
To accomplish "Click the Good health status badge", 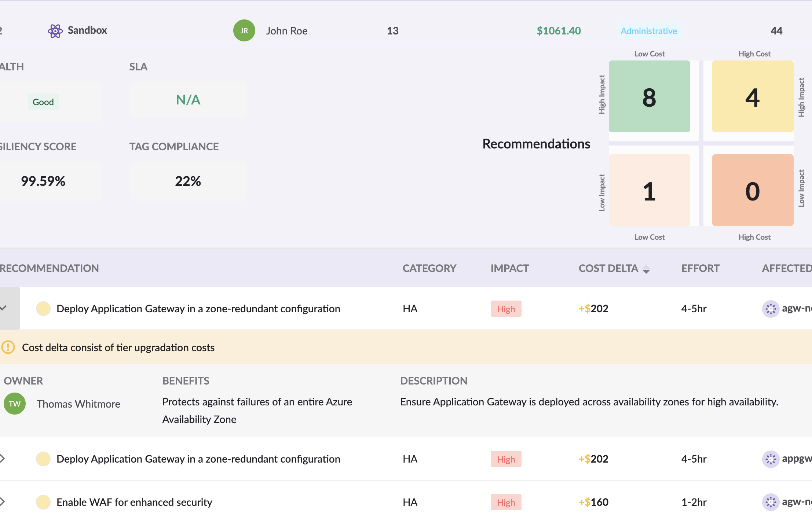I will coord(43,102).
